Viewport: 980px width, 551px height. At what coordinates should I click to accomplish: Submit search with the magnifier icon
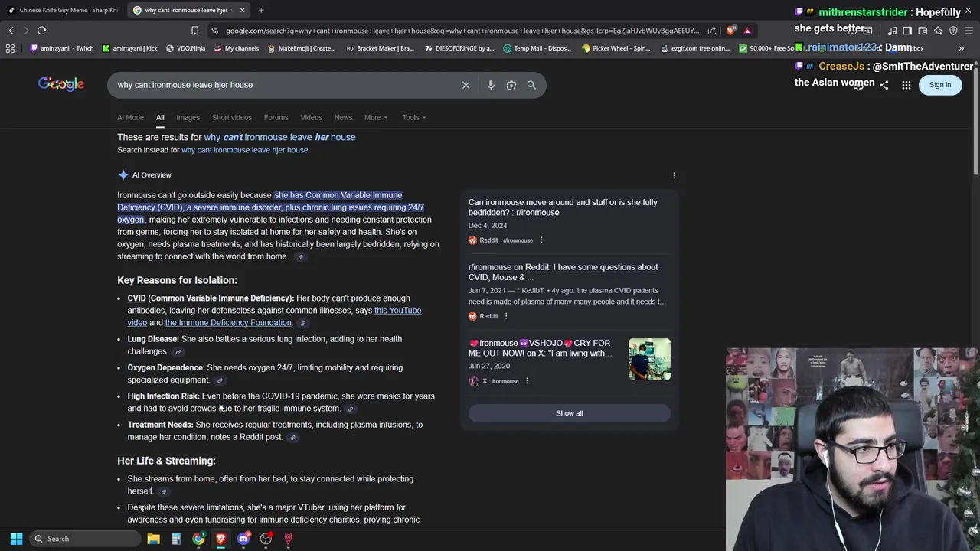(531, 85)
